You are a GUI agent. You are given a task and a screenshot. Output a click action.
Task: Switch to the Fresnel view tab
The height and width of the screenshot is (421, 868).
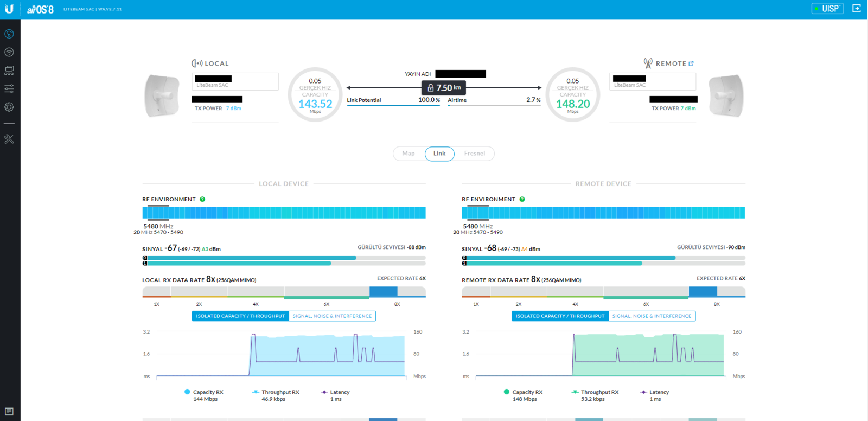click(x=474, y=154)
